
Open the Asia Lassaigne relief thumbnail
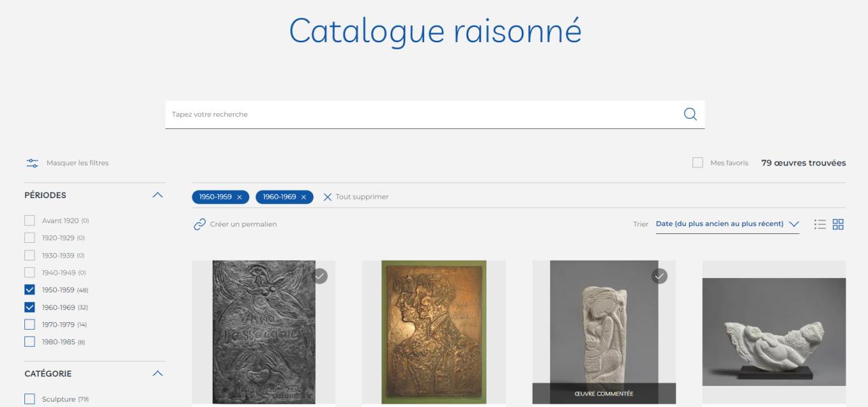(x=264, y=332)
